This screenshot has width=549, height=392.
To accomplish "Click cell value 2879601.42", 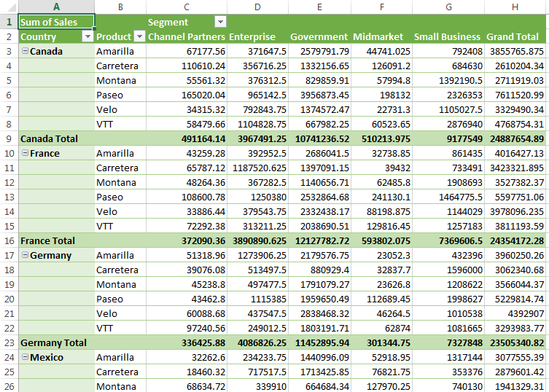I will click(x=515, y=372).
